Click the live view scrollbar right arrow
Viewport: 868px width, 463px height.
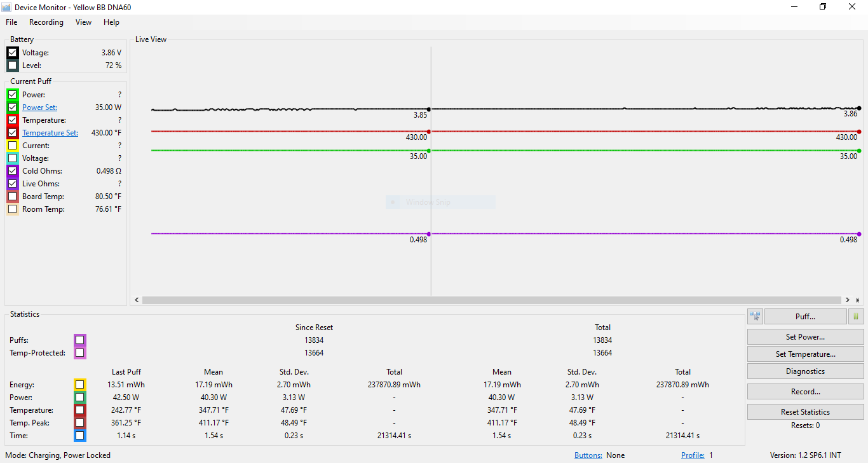pos(847,300)
